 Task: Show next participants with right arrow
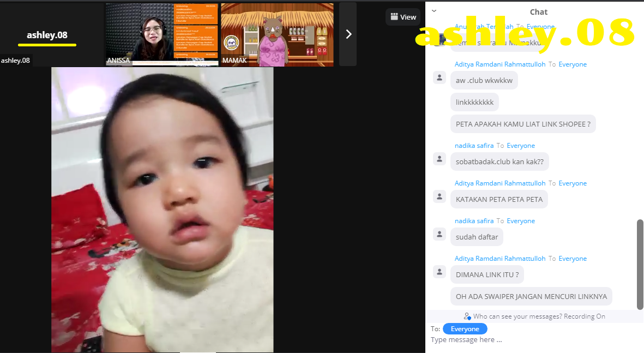(x=348, y=34)
